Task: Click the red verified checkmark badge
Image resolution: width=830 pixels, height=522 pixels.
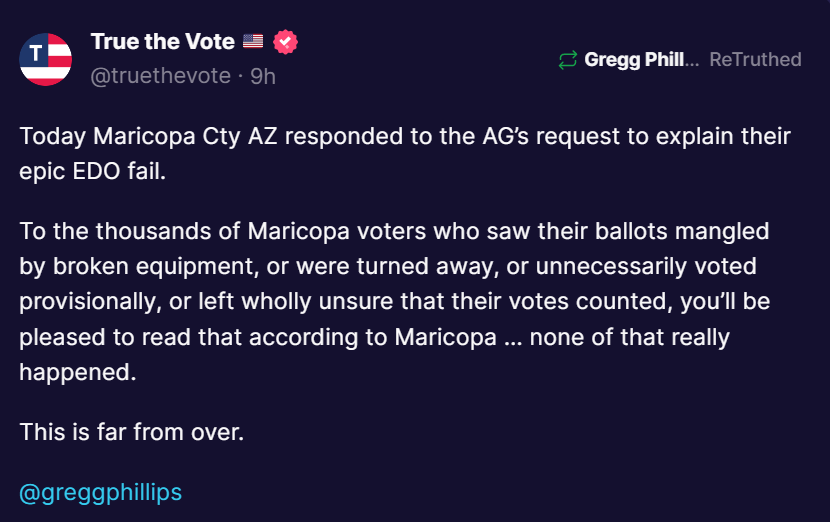Action: [285, 42]
